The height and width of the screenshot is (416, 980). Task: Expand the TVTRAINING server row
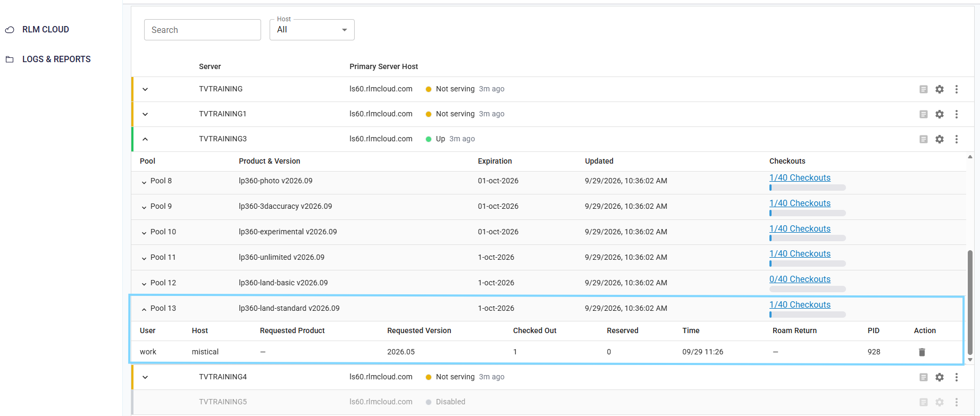tap(145, 89)
